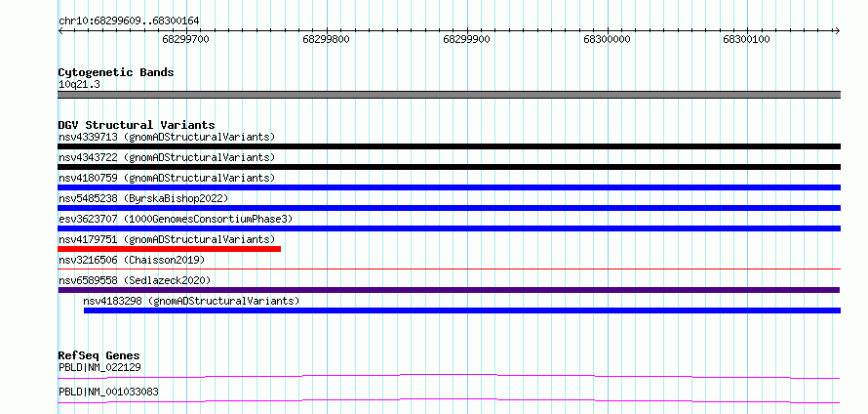Open variant nsv4179751 label
The height and width of the screenshot is (414, 868).
coord(167,239)
